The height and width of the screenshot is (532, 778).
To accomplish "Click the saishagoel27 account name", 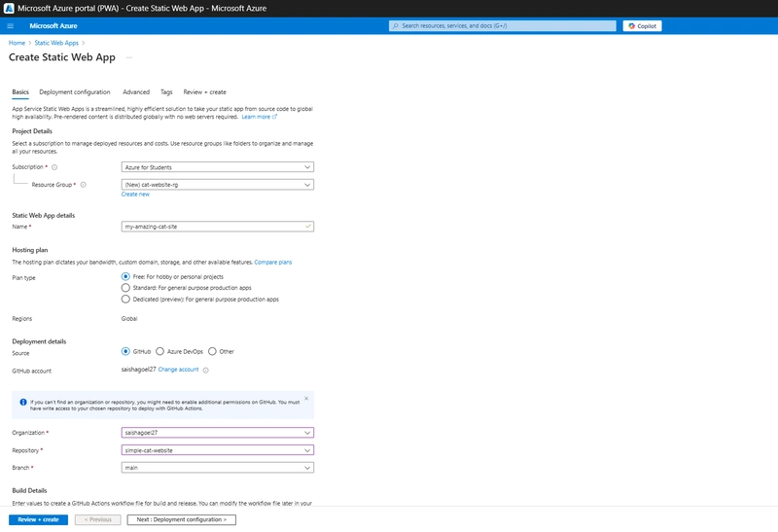I will point(138,370).
